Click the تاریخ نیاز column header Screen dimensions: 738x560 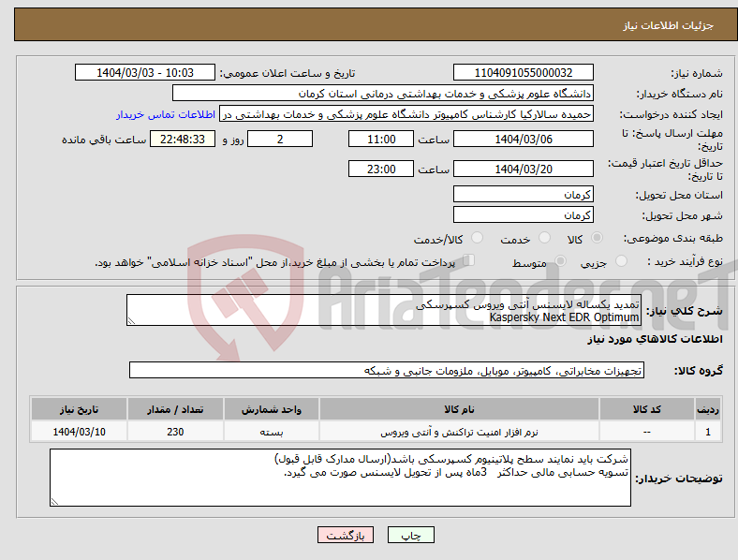coord(79,409)
